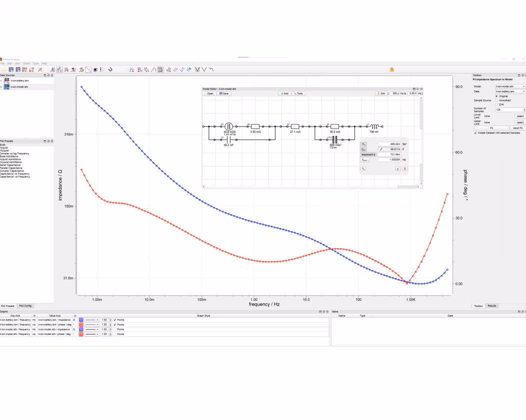The image size is (526, 420).
Task: Click the red X to discard parameter changes
Action: (405, 168)
